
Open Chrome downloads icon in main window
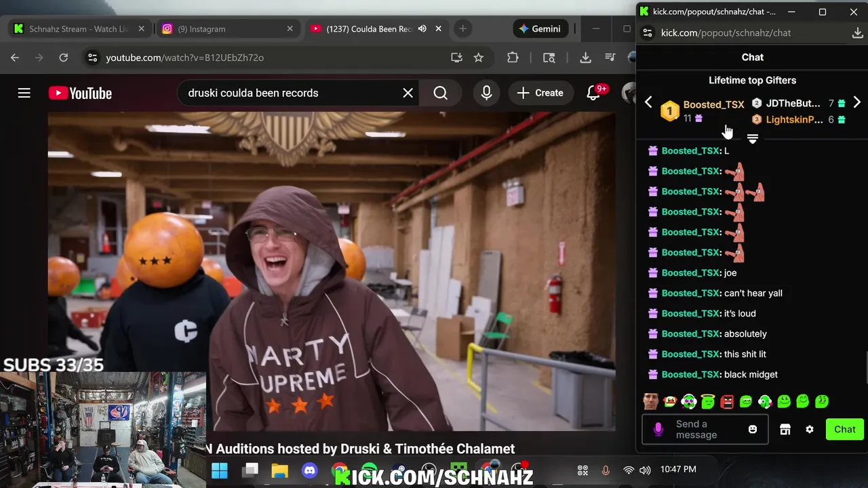point(586,58)
